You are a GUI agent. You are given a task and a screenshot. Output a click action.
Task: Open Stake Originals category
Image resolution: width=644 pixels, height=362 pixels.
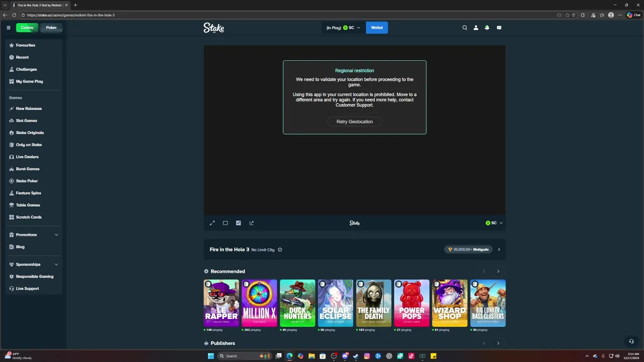click(x=34, y=133)
